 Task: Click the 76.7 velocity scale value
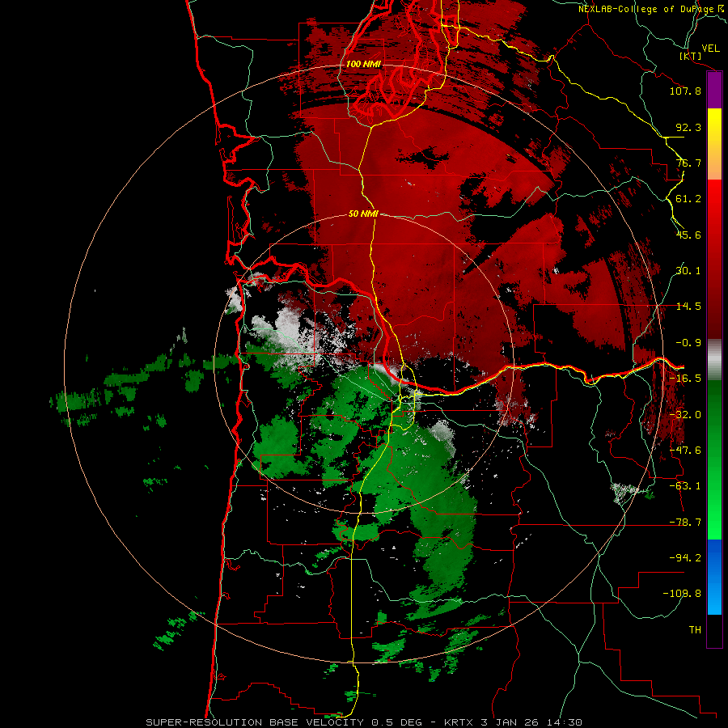coord(688,163)
